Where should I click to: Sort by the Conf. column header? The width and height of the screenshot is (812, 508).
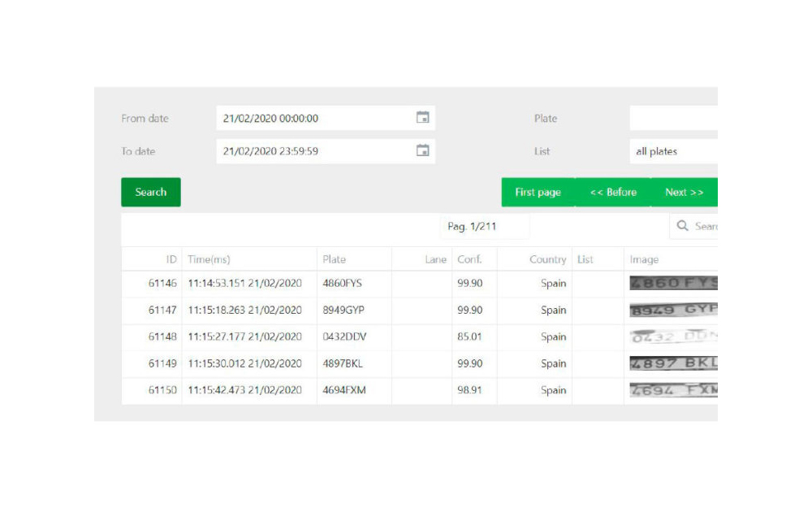pos(469,259)
